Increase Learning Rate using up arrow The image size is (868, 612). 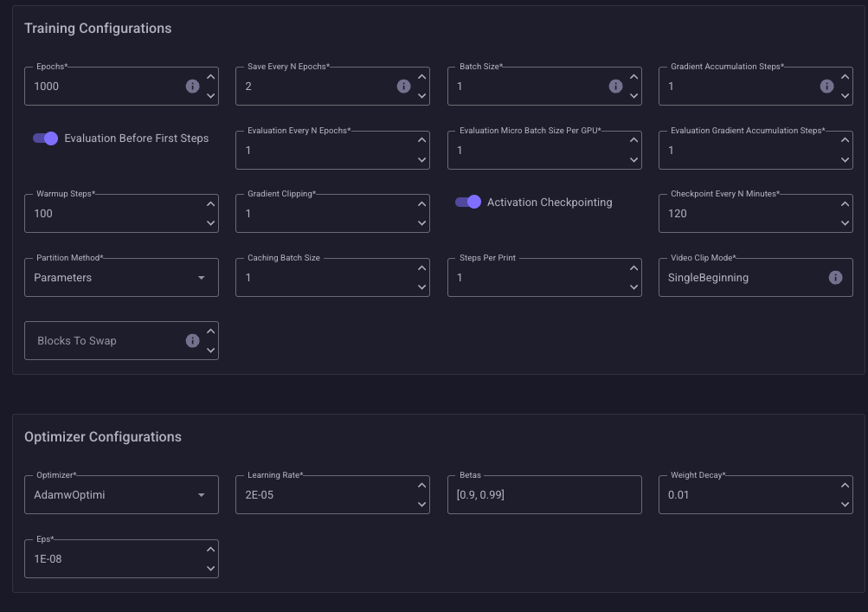coord(421,486)
